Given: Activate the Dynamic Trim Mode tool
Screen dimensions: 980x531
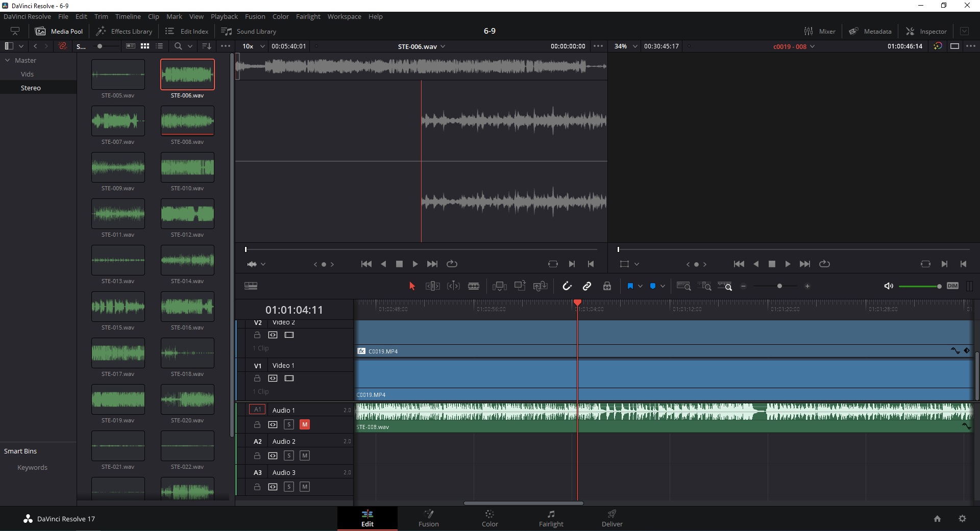Looking at the screenshot, I should 453,286.
